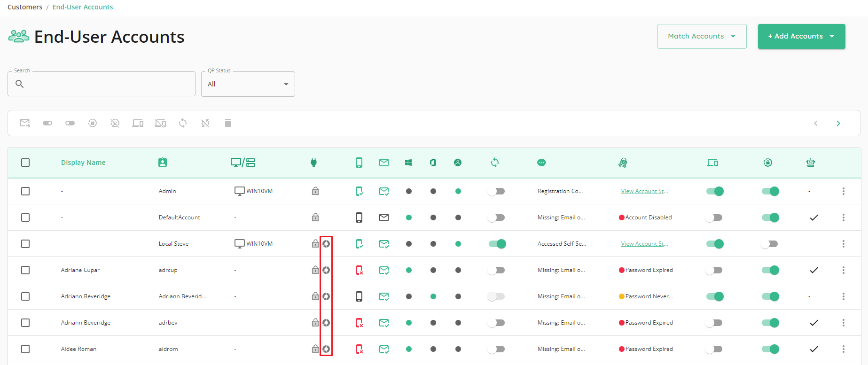
Task: Open the Add Accounts dropdown button
Action: (802, 36)
